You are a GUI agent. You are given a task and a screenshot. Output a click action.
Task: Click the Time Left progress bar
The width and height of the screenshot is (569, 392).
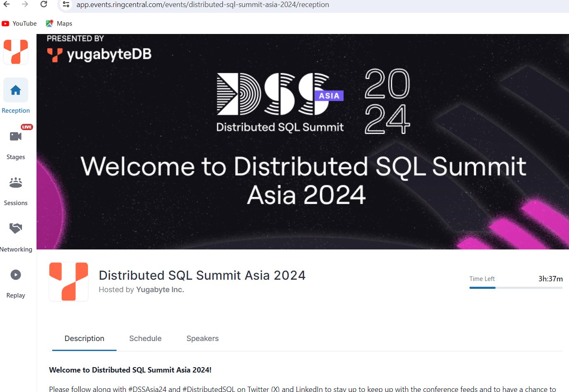point(516,288)
